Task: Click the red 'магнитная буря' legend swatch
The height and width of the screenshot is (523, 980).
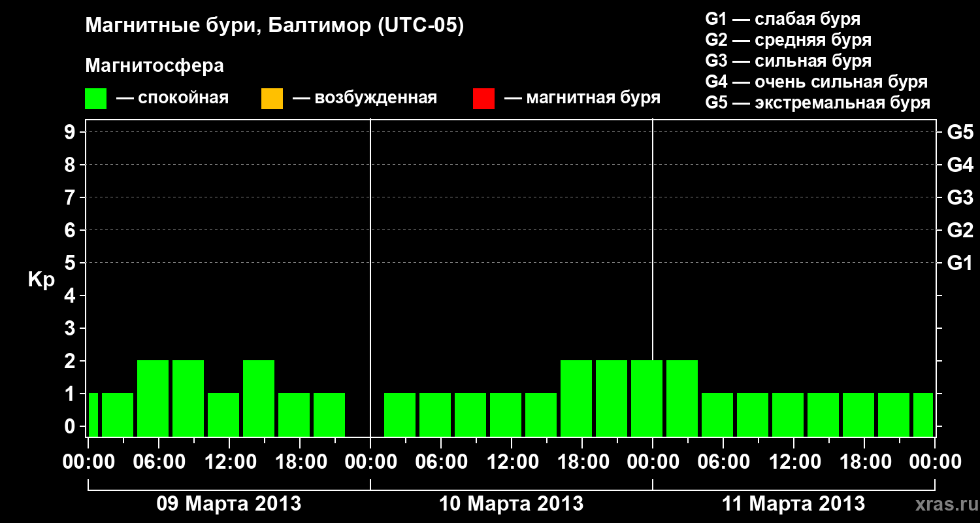Action: point(483,99)
